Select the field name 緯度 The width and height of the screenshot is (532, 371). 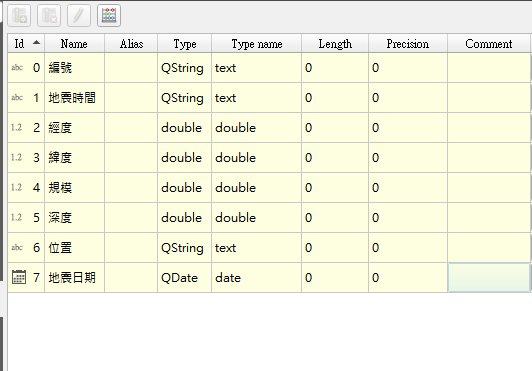tap(60, 157)
